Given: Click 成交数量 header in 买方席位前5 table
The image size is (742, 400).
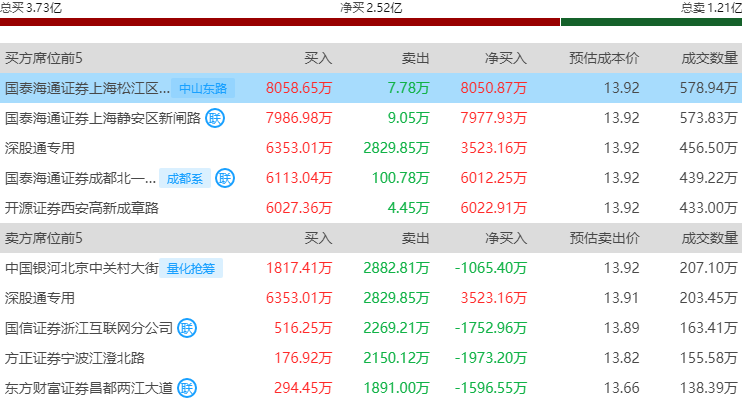Looking at the screenshot, I should click(709, 58).
